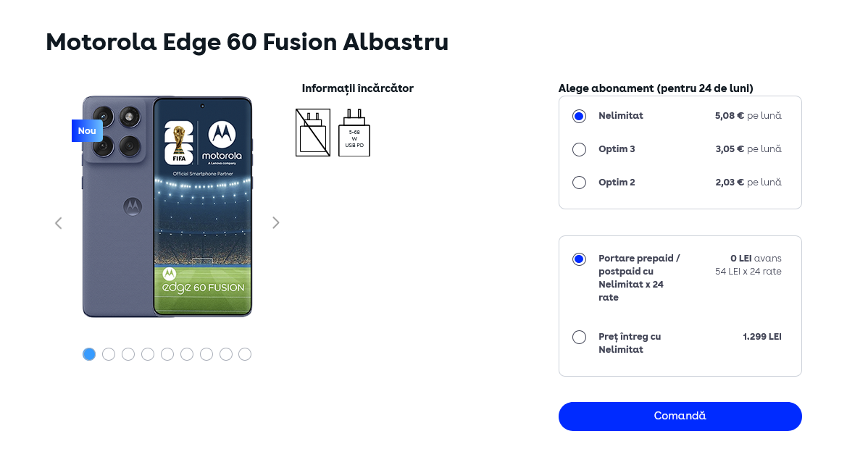Select the first carousel dot
The height and width of the screenshot is (473, 868).
click(89, 354)
